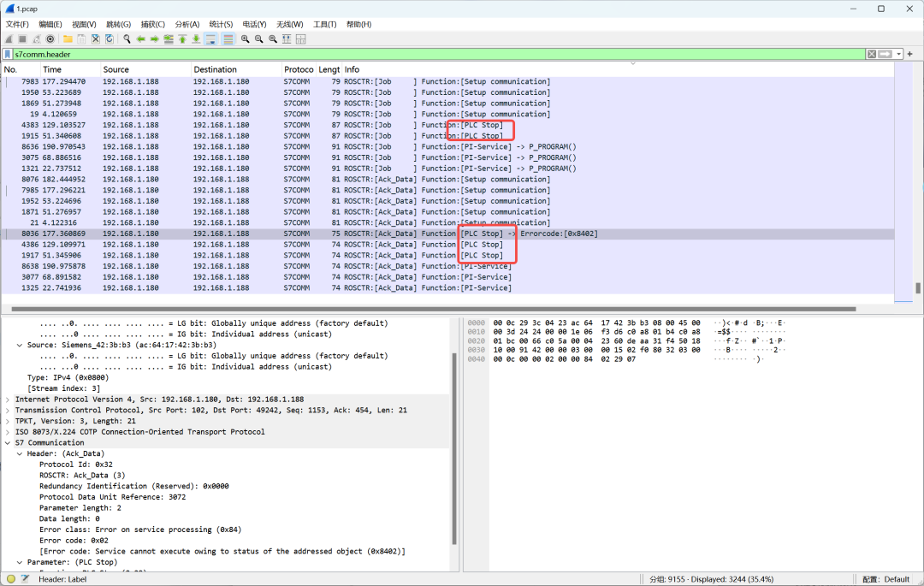924x586 pixels.
Task: Collapse the Source: Siemens_42:3b:b3 tree node
Action: click(x=20, y=345)
